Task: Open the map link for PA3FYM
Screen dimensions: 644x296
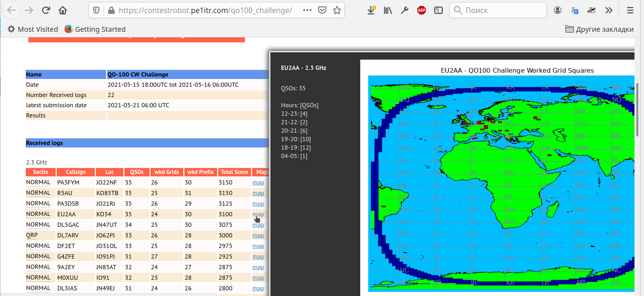Action: 258,183
